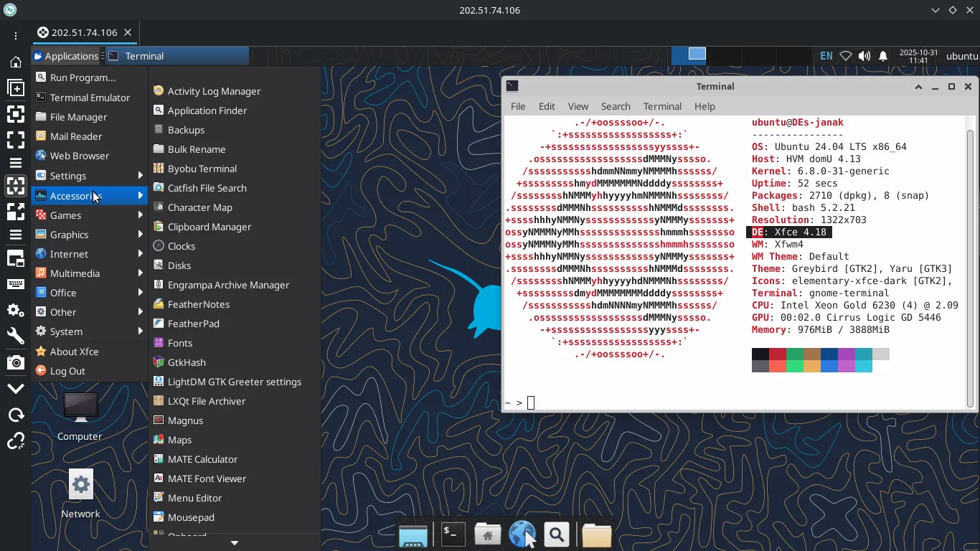
Task: Open MATE Calculator from Accessories
Action: pos(202,459)
